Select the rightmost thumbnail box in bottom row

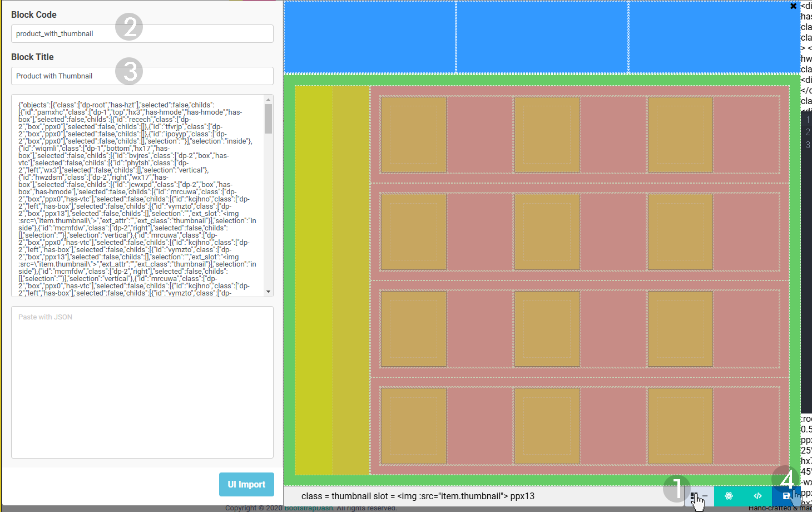[680, 426]
